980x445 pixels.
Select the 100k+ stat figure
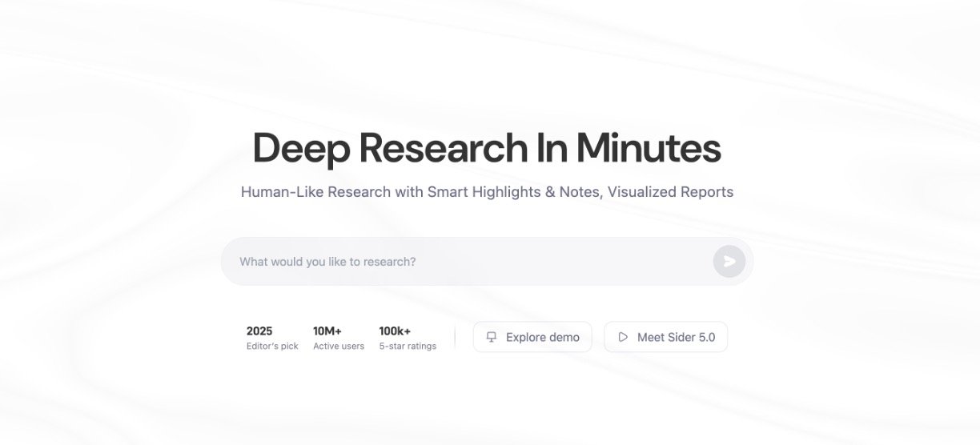click(x=395, y=331)
